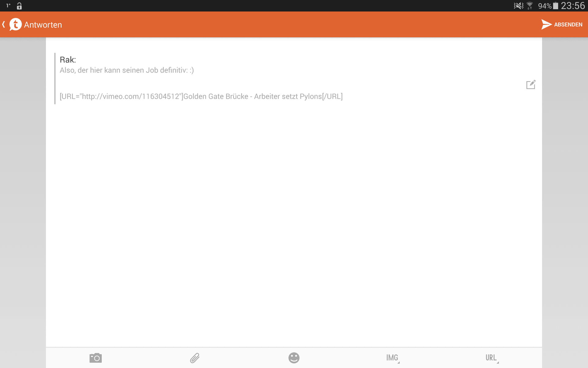Click the vimeo.com URL text in quote
Screen dimensions: 588x368
point(130,96)
